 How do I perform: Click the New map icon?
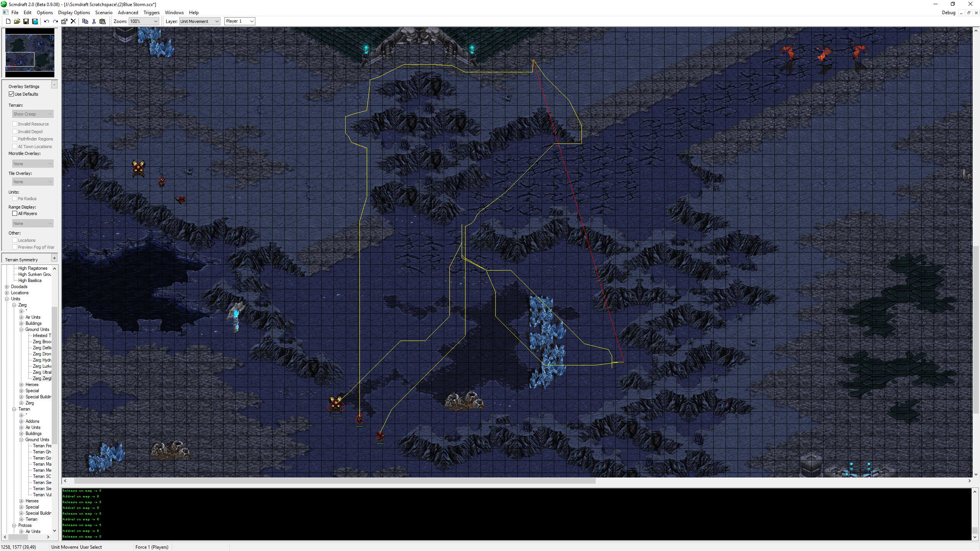click(x=8, y=21)
